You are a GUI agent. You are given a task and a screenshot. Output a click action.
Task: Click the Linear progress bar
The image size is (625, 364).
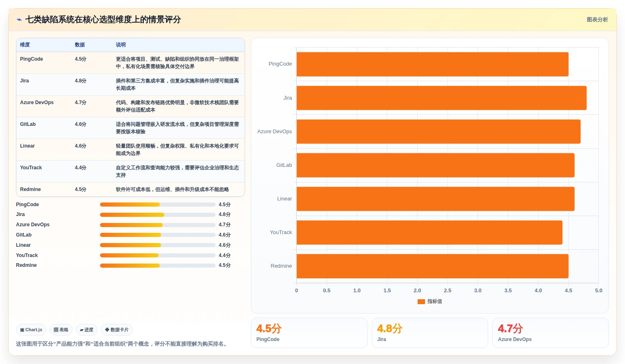158,245
